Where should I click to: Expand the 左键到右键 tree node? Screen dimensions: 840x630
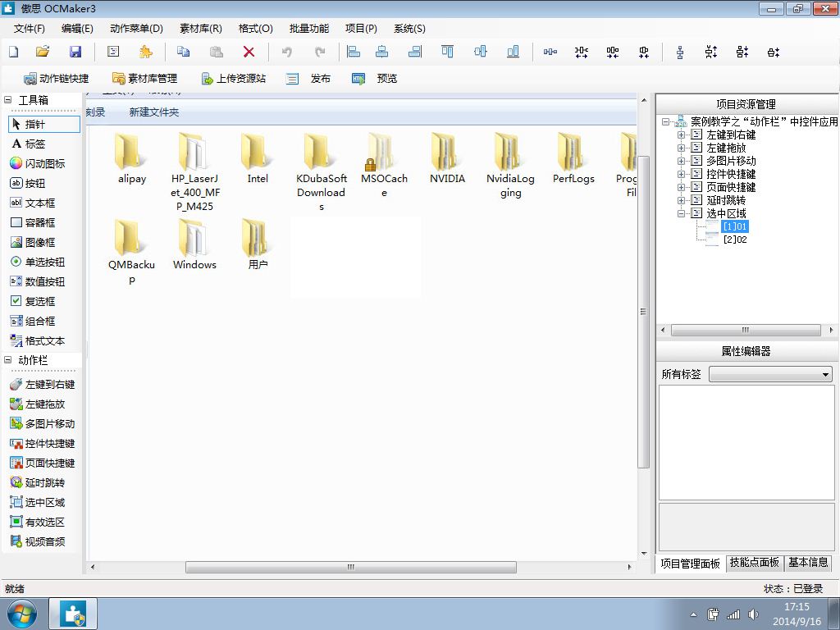(x=682, y=135)
